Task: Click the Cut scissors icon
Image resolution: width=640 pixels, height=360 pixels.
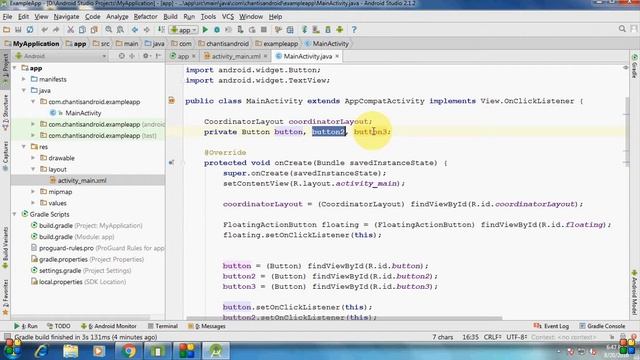Action: pos(70,29)
